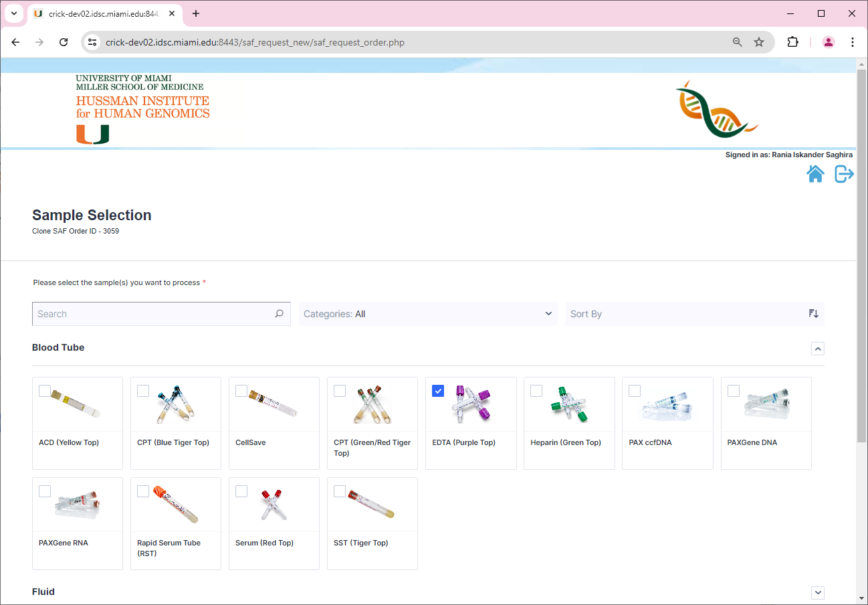Screen dimensions: 868x605
Task: Select the ACD (Yellow Top) checkbox
Action: pos(44,390)
